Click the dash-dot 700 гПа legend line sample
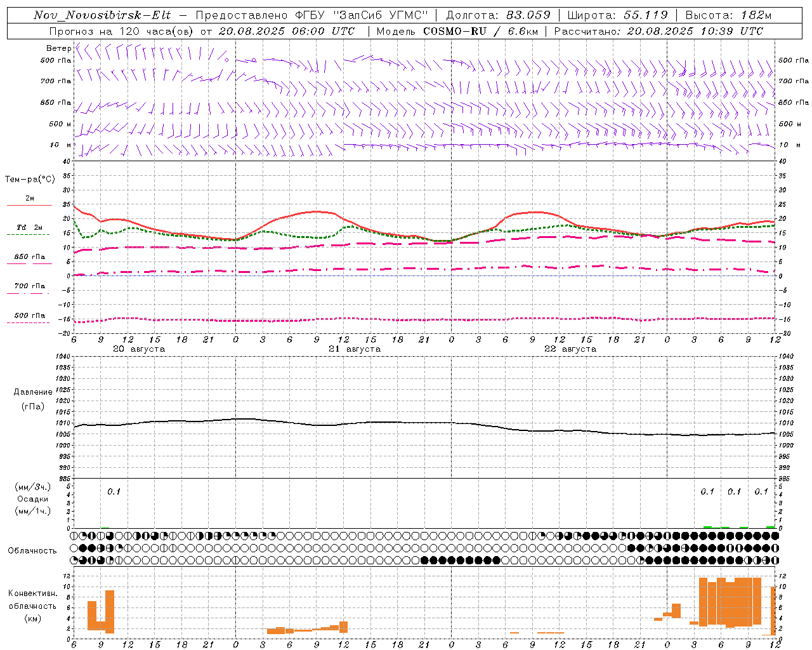 (28, 293)
